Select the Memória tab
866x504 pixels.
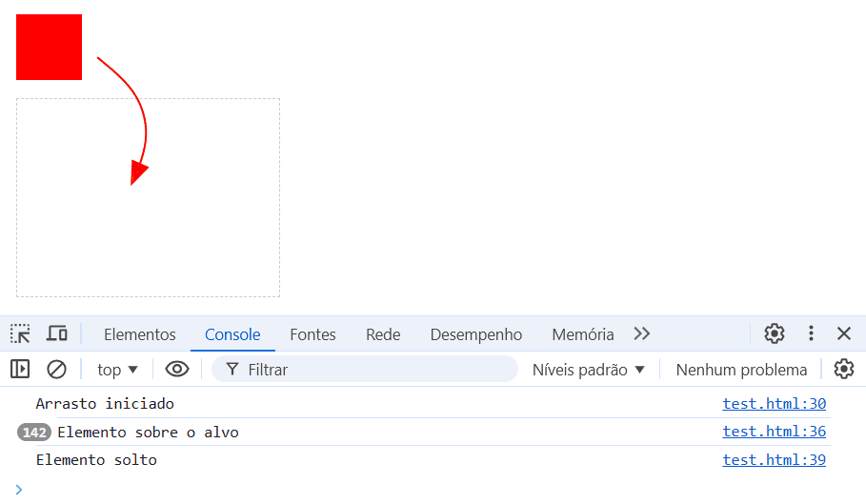(583, 334)
